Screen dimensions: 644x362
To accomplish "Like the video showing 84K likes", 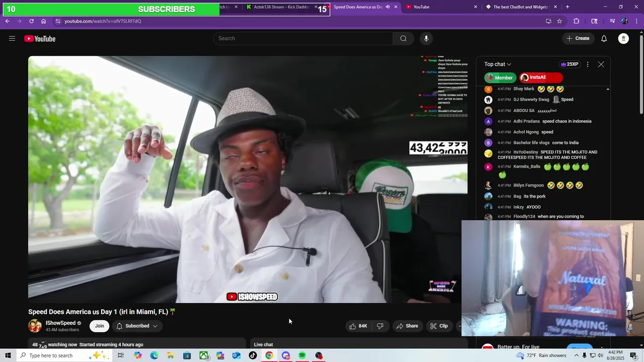I will pyautogui.click(x=358, y=326).
